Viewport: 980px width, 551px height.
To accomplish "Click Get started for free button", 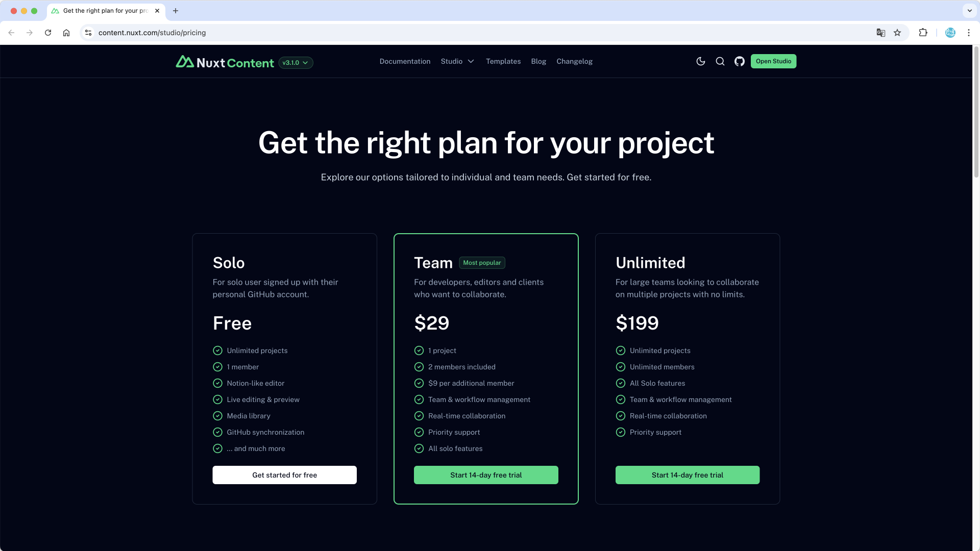I will [x=284, y=475].
